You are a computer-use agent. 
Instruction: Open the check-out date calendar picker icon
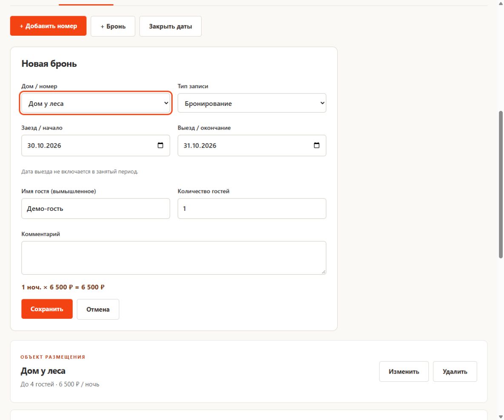pyautogui.click(x=316, y=145)
